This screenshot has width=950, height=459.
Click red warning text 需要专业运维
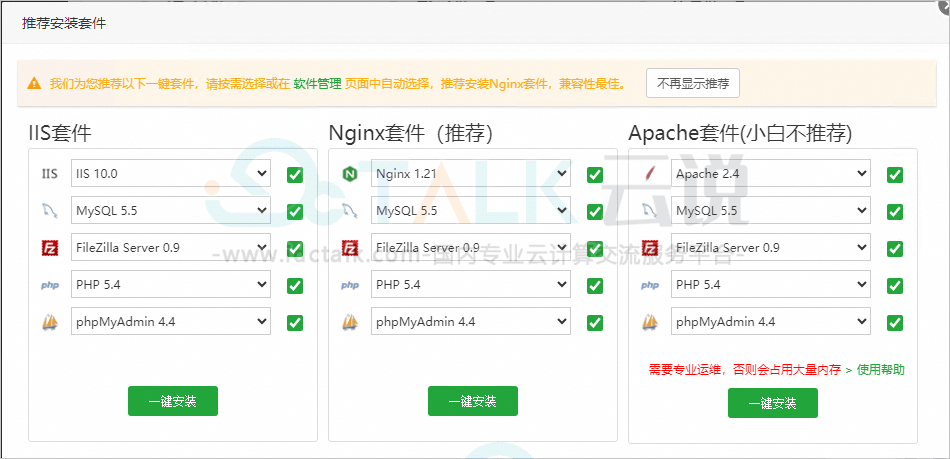tap(745, 369)
